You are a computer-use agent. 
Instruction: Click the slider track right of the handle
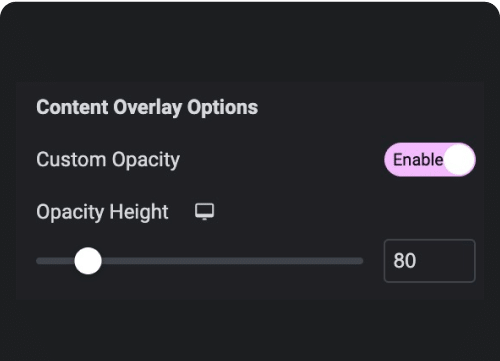[232, 261]
